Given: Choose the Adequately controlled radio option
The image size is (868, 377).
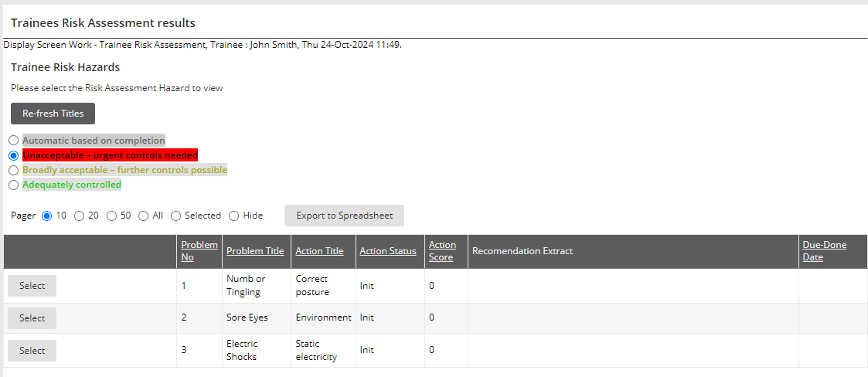Looking at the screenshot, I should (x=14, y=185).
